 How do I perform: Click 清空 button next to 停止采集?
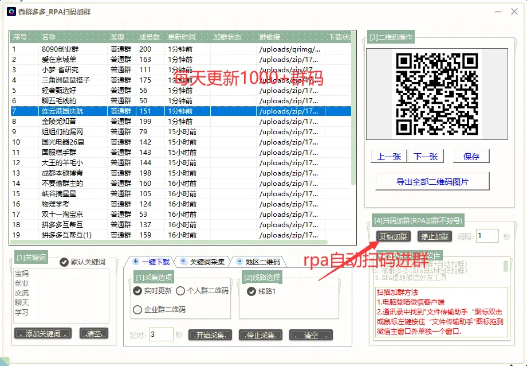(311, 335)
